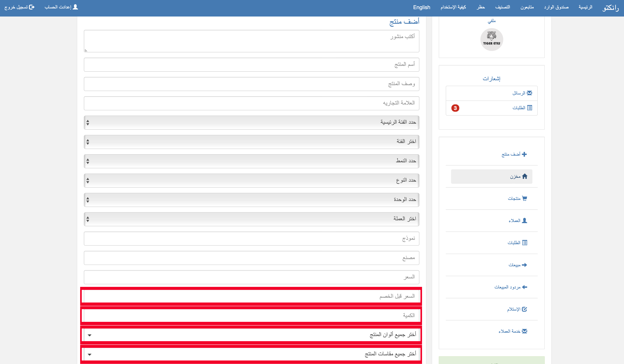Focus the أسم المنتج field
Image resolution: width=624 pixels, height=364 pixels.
tap(252, 65)
